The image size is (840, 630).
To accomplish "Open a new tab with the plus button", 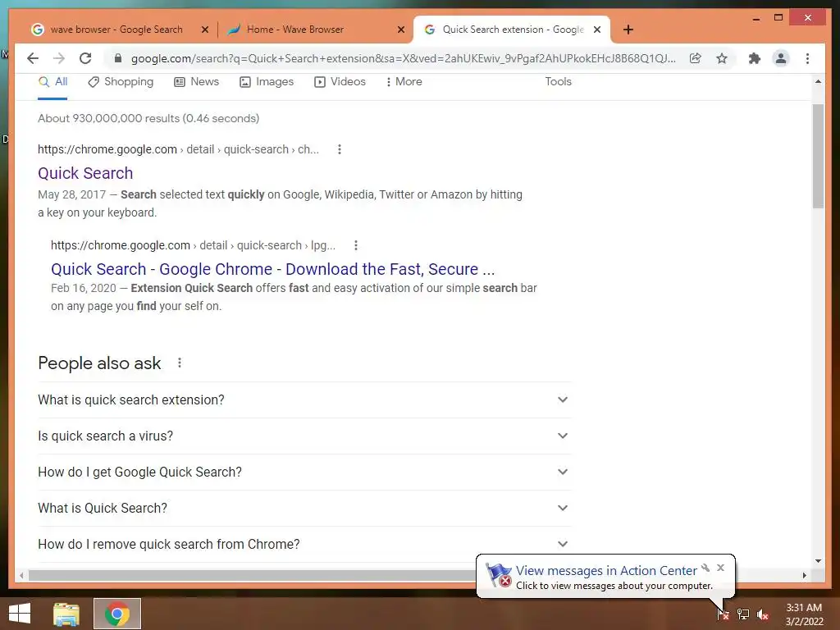I will [628, 30].
